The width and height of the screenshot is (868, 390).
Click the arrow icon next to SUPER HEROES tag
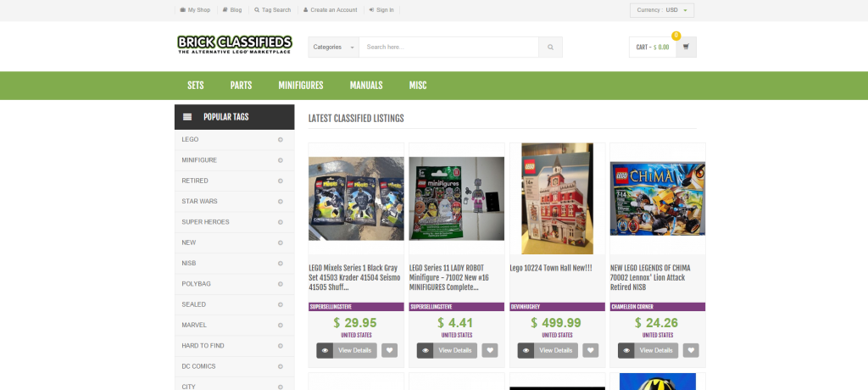pos(280,222)
